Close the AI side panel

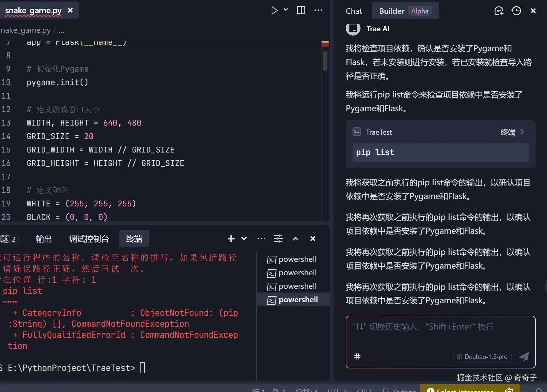533,11
